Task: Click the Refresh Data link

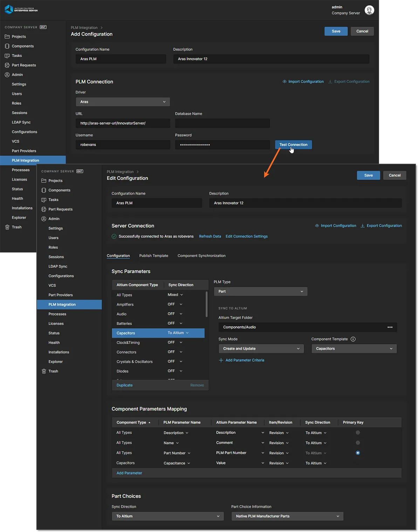Action: [x=210, y=236]
